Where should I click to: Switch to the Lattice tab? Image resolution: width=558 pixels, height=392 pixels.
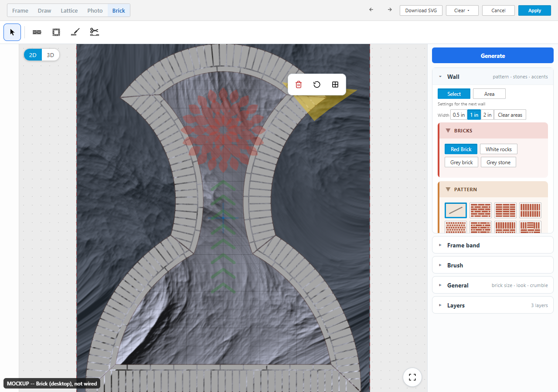point(69,10)
